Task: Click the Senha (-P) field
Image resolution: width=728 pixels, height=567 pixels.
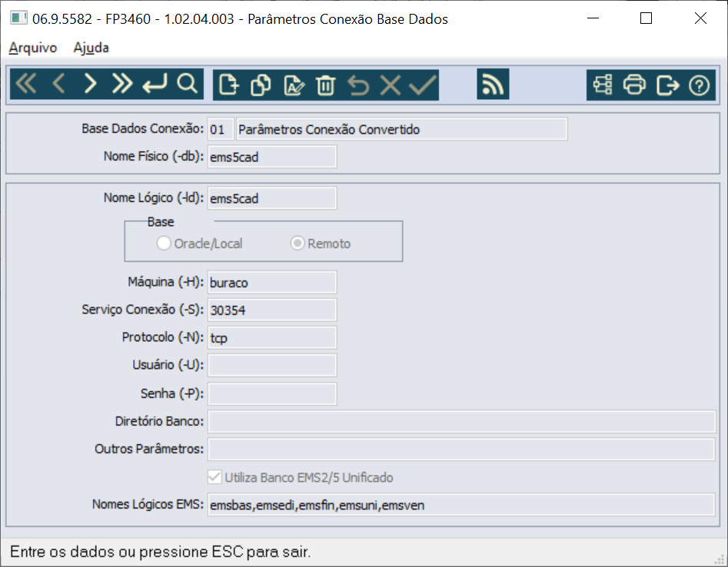Action: [272, 394]
